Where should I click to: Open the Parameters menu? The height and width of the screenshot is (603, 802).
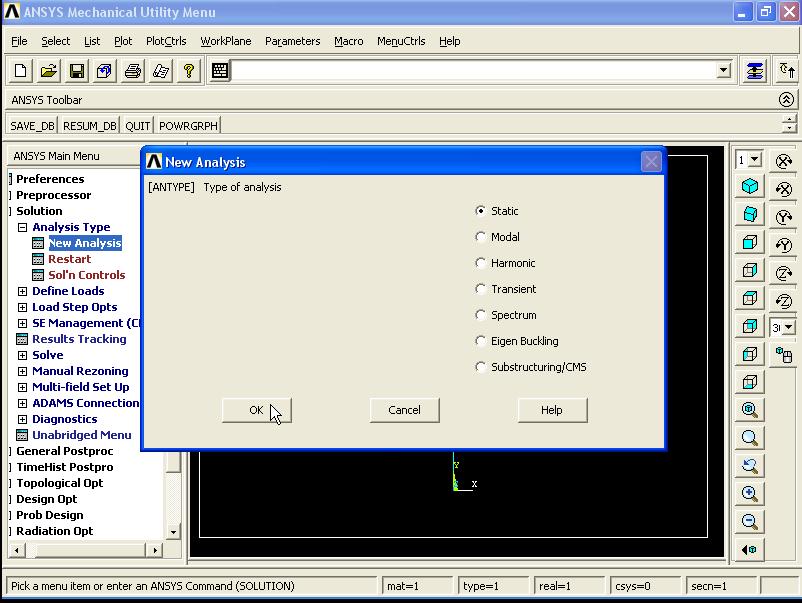(x=293, y=41)
